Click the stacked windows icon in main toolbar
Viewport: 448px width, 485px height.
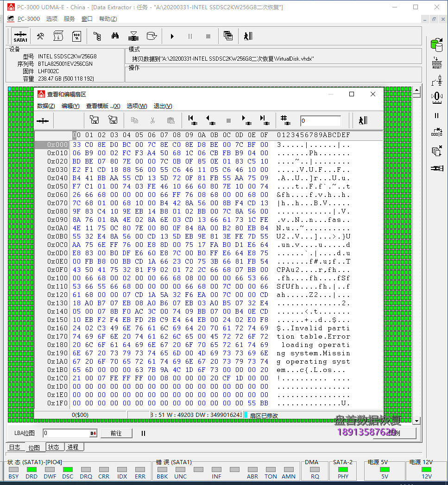pos(228,36)
